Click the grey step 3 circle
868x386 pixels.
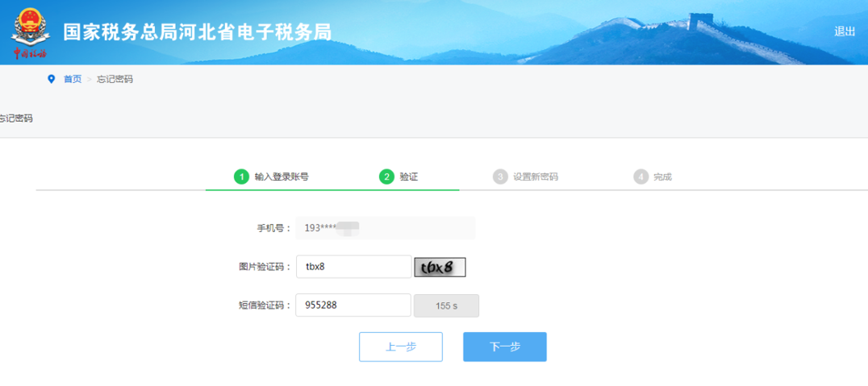tap(500, 177)
